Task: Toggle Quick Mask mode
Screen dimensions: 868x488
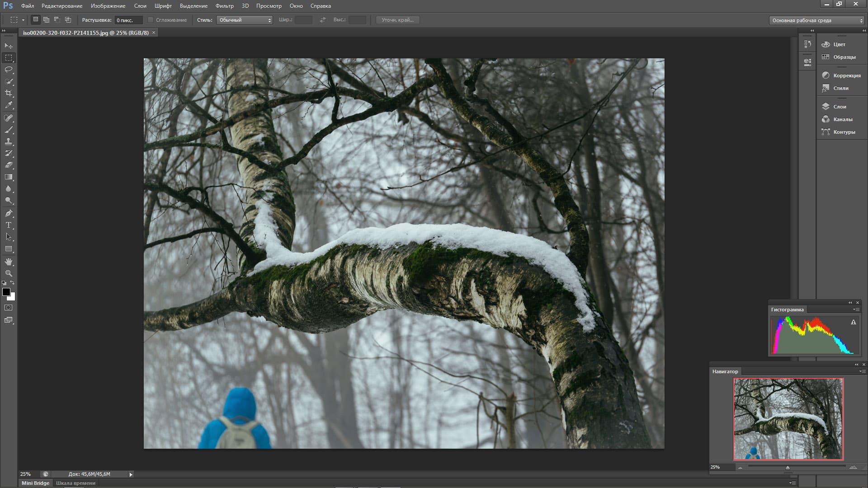Action: pyautogui.click(x=9, y=308)
